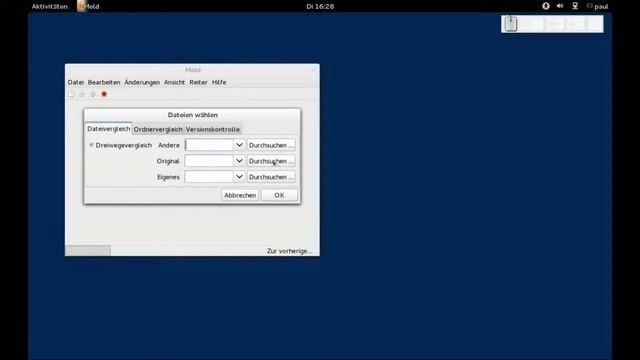Open the Aktivitäten overview
This screenshot has width=640, height=360.
(50, 6)
